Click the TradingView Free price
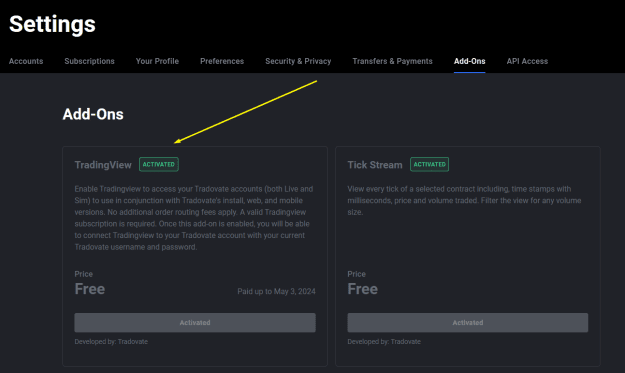The height and width of the screenshot is (373, 625). click(90, 289)
